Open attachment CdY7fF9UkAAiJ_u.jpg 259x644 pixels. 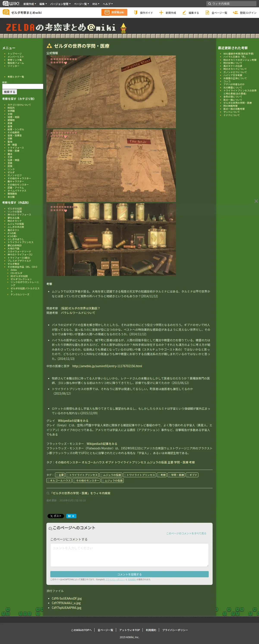click(66, 603)
